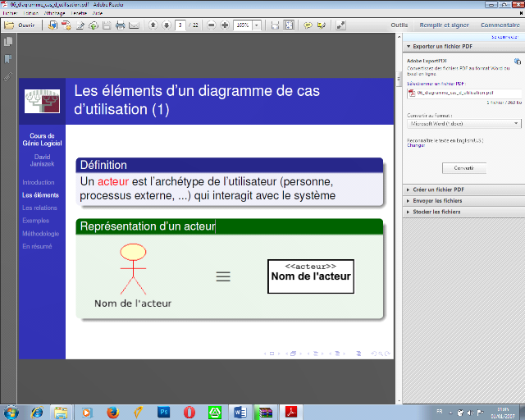Zoom in with the plus button
Image resolution: width=525 pixels, height=420 pixels.
[225, 25]
